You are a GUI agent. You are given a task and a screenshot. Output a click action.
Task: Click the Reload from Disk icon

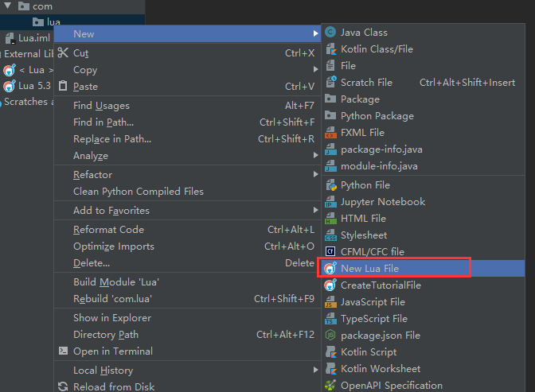tap(63, 386)
